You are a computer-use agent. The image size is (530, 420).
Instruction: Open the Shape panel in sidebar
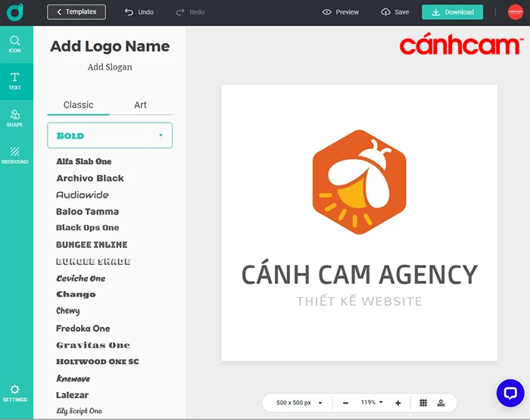point(15,119)
